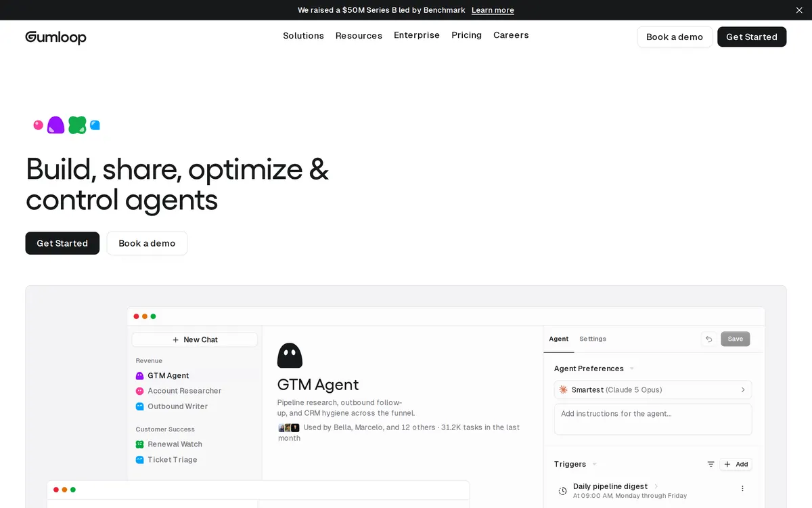The height and width of the screenshot is (508, 812).
Task: Click the blue Ticket Triage icon
Action: pyautogui.click(x=139, y=459)
